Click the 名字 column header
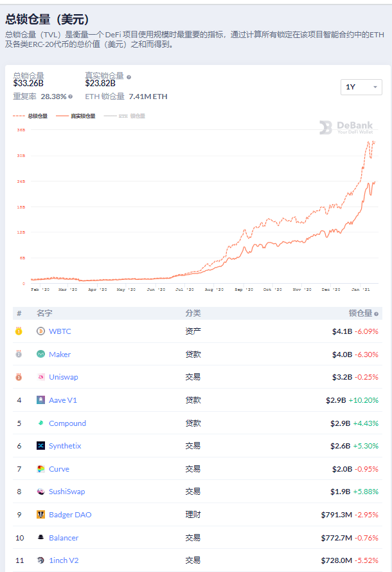 coord(44,313)
